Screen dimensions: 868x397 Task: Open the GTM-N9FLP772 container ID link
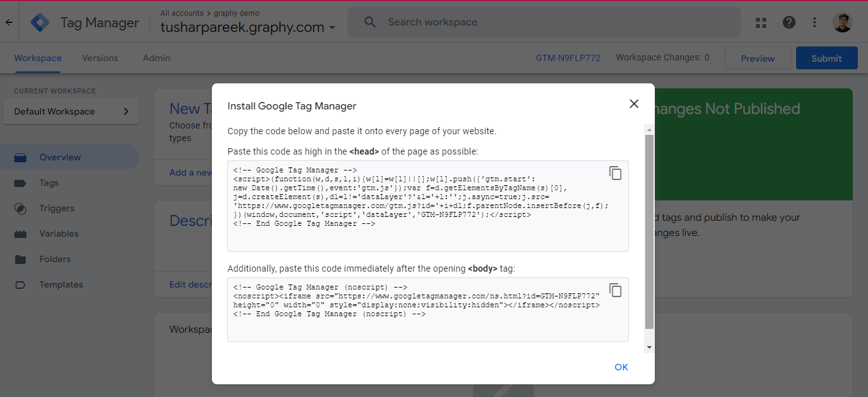[x=568, y=58]
